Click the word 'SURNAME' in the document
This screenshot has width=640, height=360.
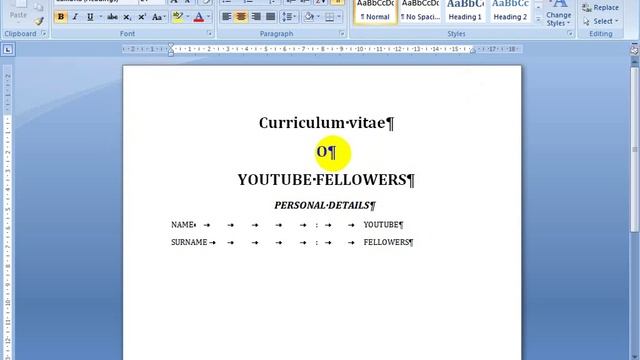coord(189,242)
